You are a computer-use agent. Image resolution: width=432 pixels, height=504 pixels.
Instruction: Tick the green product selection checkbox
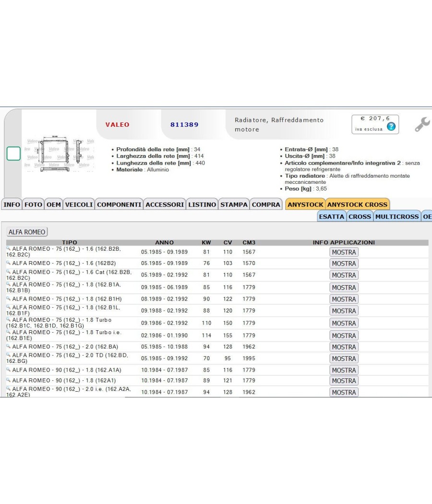(13, 153)
